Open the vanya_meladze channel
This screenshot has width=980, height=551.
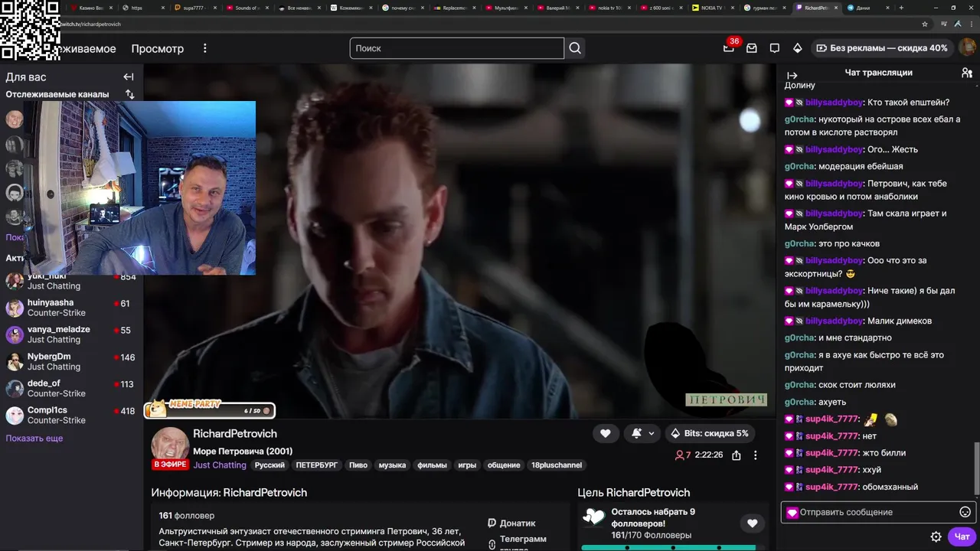70,334
